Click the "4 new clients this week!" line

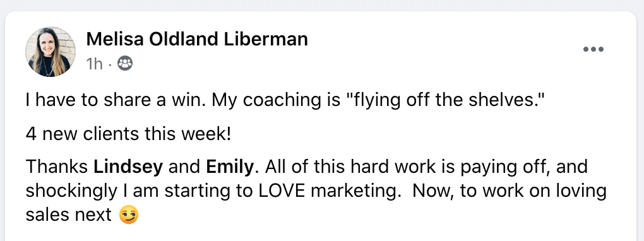pyautogui.click(x=129, y=134)
